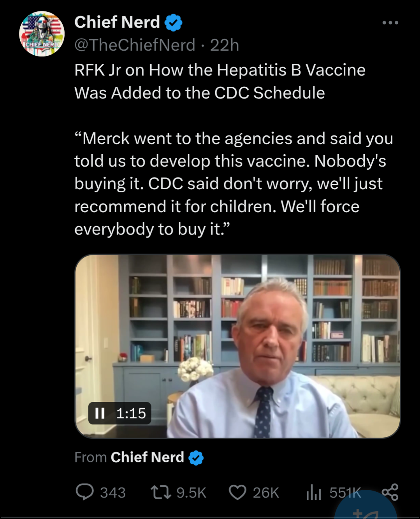Click the 26K likes count
The image size is (420, 519).
(x=266, y=493)
